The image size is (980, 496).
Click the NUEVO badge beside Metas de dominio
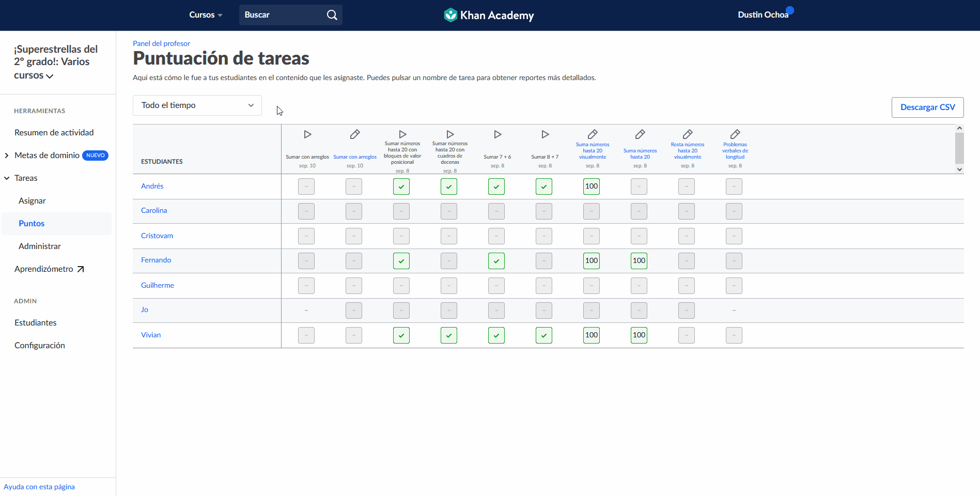[95, 156]
